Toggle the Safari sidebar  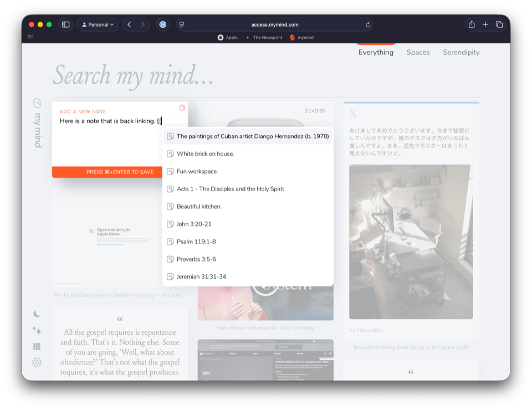(65, 24)
